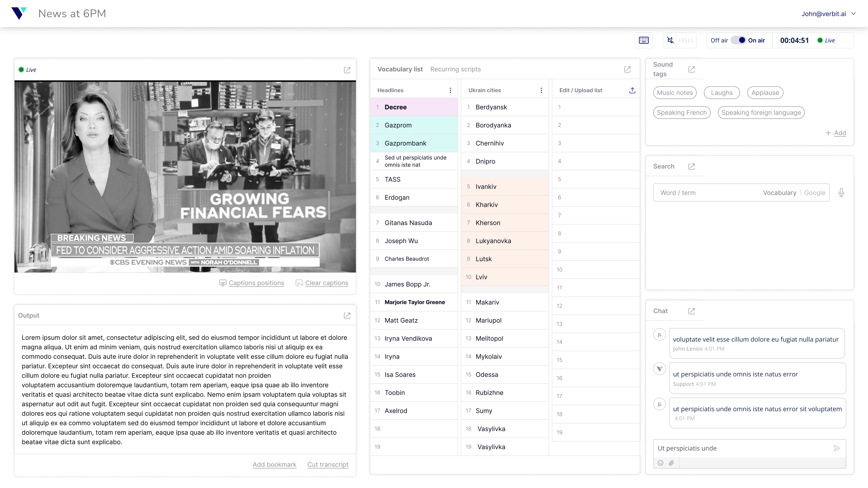Select Vocabulary search mode
The height and width of the screenshot is (488, 868).
pyautogui.click(x=779, y=193)
